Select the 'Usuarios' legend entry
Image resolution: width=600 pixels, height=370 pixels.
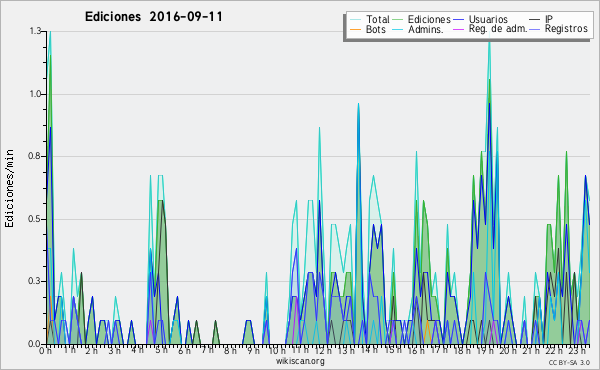[x=488, y=19]
